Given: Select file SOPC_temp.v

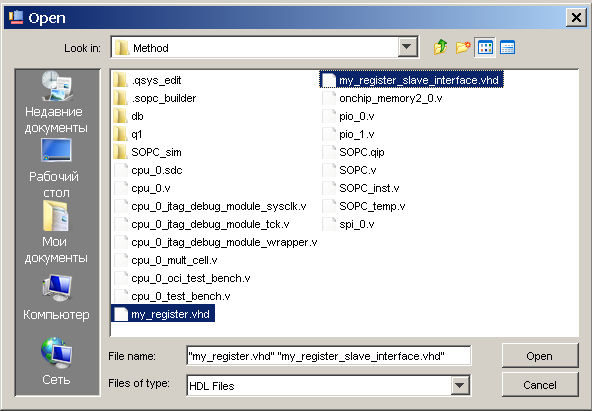Looking at the screenshot, I should [372, 206].
